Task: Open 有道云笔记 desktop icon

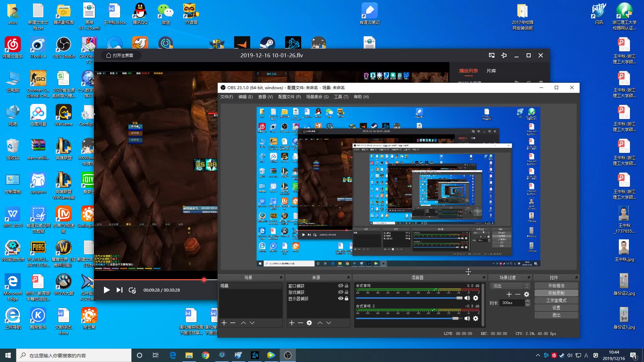Action: pos(370,14)
